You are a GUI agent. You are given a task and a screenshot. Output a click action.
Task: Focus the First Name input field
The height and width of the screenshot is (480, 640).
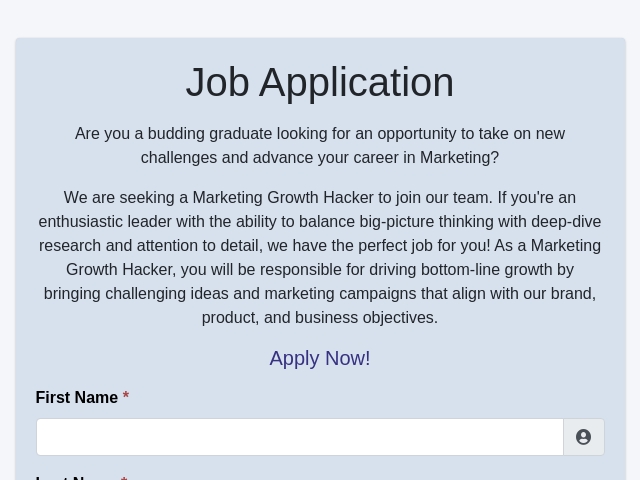click(x=299, y=437)
